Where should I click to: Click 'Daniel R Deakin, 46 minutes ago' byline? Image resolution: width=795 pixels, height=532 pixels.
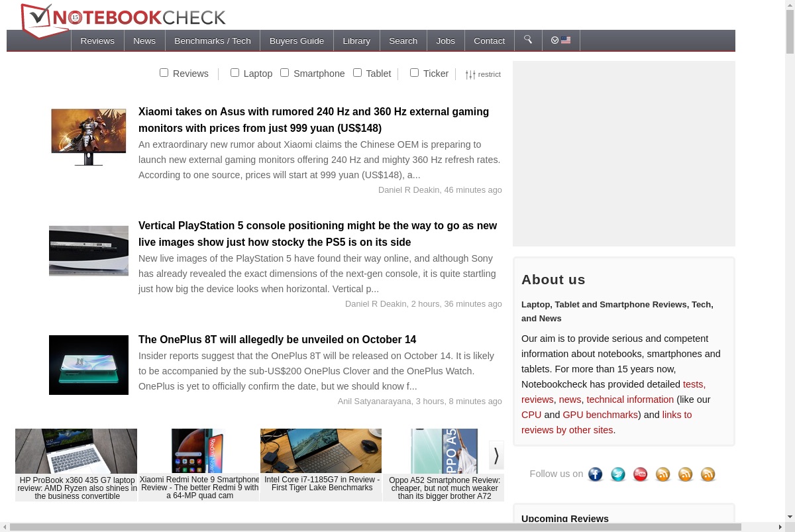(x=440, y=189)
